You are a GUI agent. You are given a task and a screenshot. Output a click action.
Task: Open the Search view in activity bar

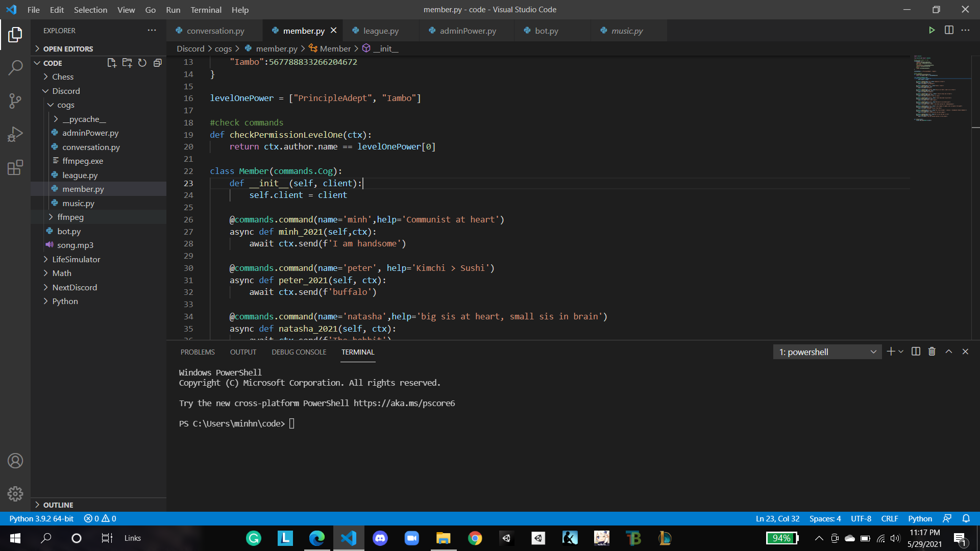pos(15,67)
